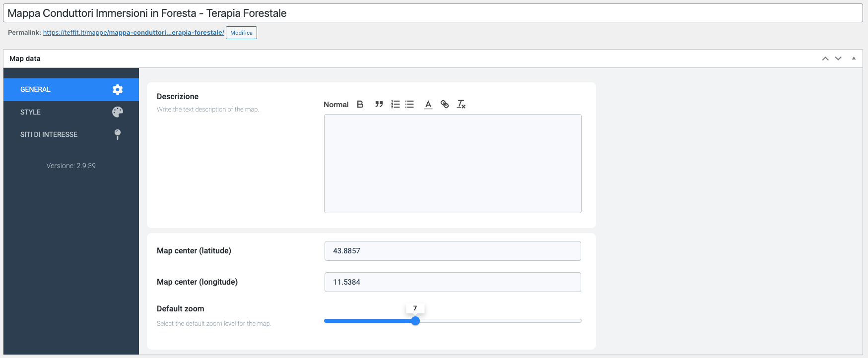Image resolution: width=868 pixels, height=358 pixels.
Task: Click the gear icon beside GENERAL
Action: pyautogui.click(x=118, y=90)
